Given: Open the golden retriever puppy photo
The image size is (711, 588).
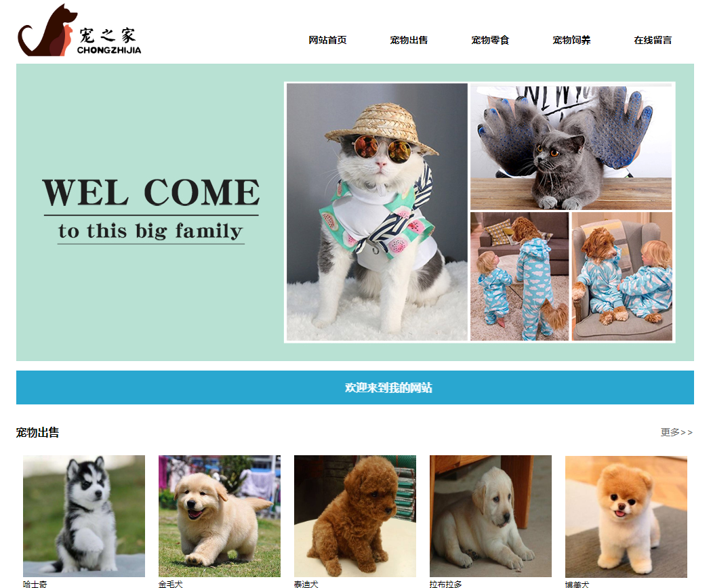Looking at the screenshot, I should point(220,516).
